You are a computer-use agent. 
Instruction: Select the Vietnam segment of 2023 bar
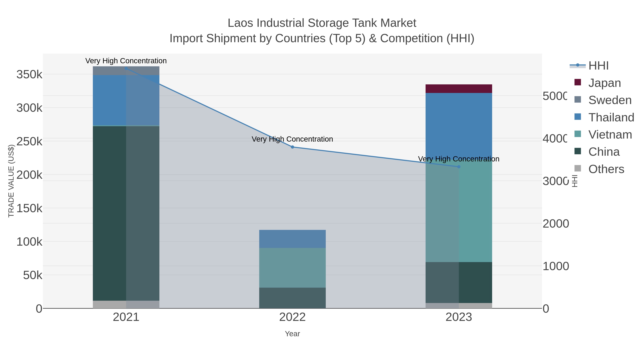click(x=459, y=211)
